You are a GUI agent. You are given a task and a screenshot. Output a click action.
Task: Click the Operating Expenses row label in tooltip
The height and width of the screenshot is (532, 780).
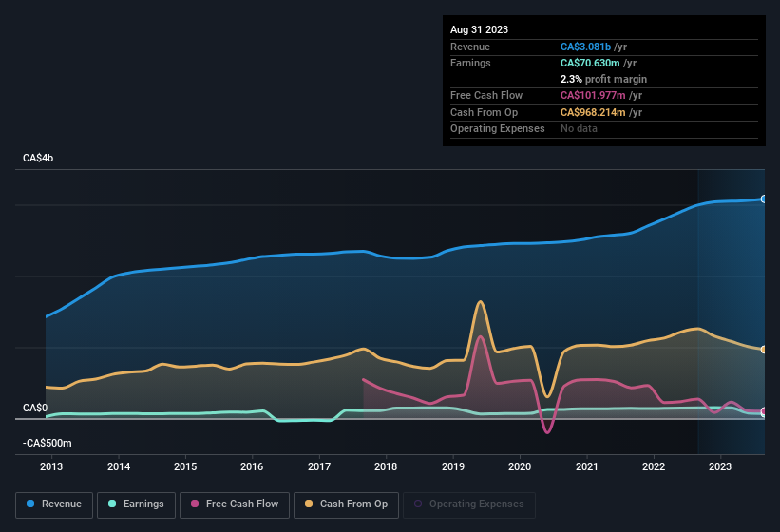[498, 129]
